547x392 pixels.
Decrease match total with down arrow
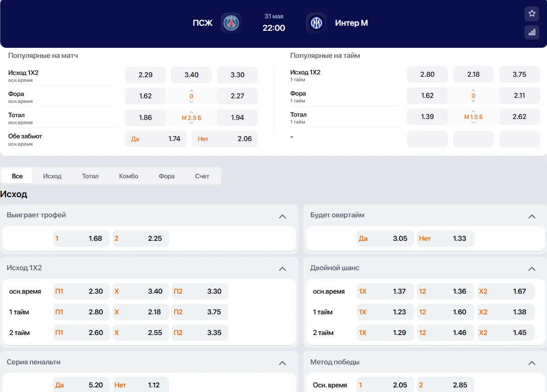(191, 123)
